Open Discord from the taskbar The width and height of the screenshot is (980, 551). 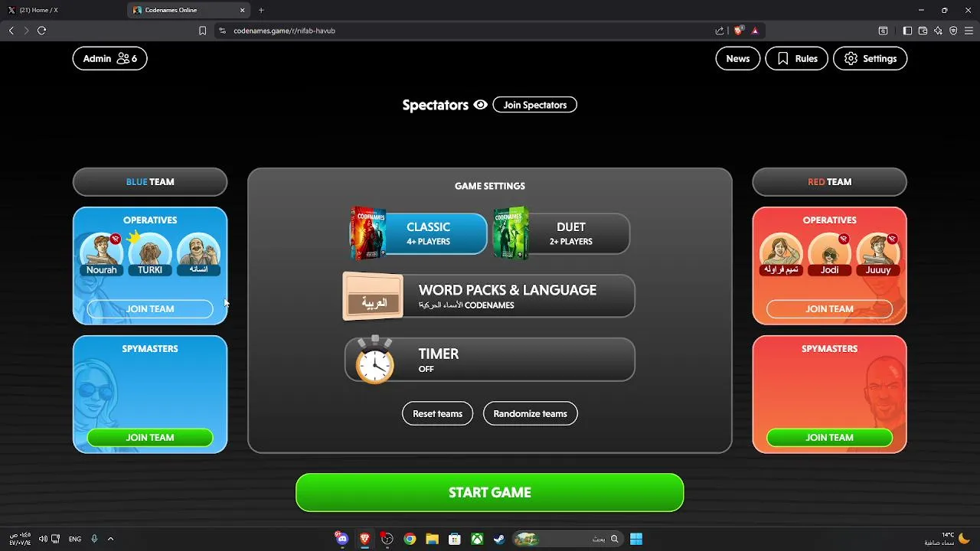[341, 539]
